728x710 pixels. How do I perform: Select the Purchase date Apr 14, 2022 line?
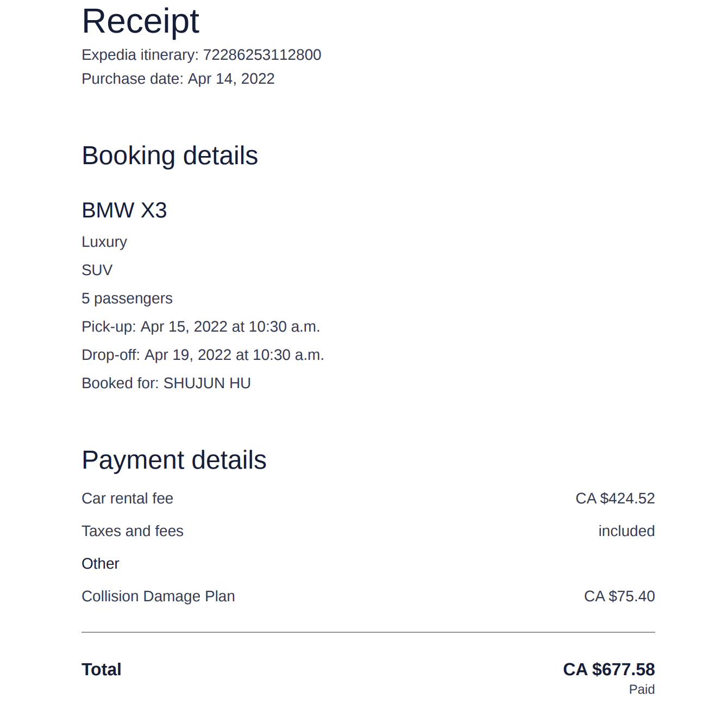(178, 79)
